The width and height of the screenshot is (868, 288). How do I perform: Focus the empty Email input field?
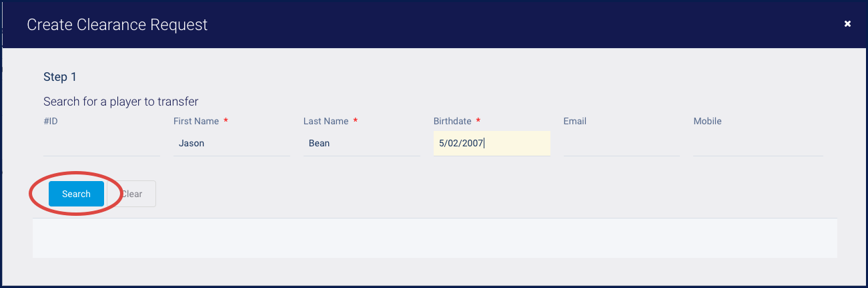622,143
